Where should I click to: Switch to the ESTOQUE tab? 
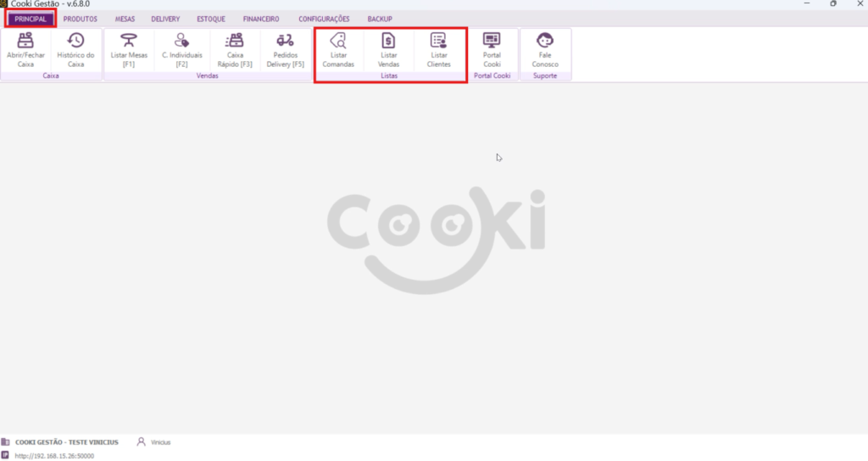[211, 19]
